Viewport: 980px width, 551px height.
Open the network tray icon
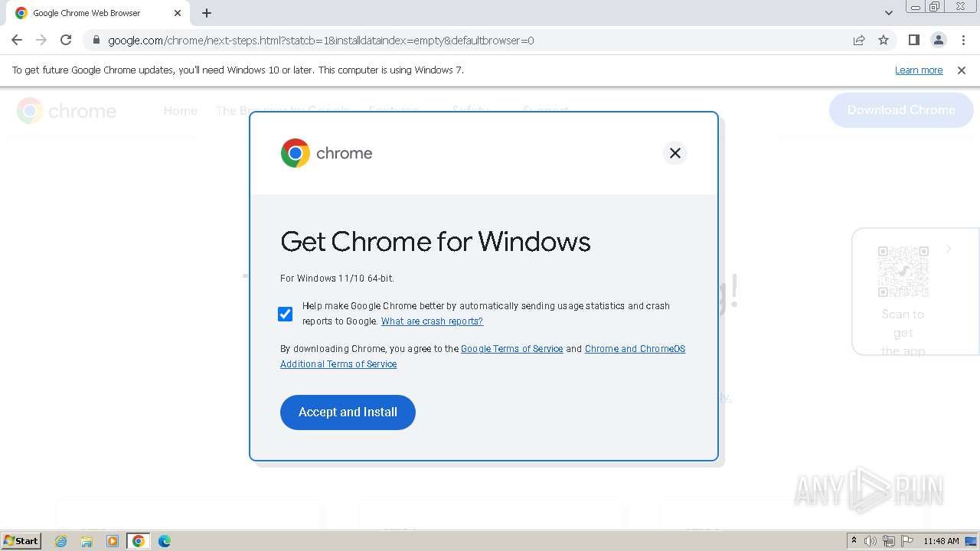(889, 541)
